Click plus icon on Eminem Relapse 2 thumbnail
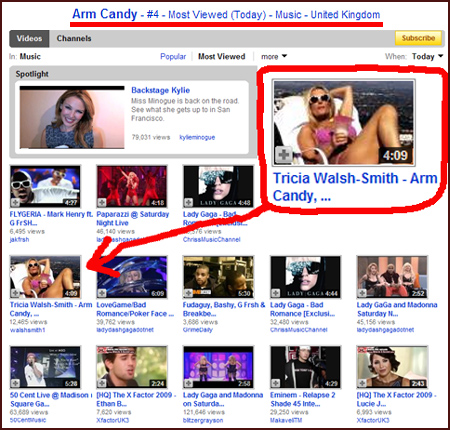This screenshot has width=450, height=430. 275,383
